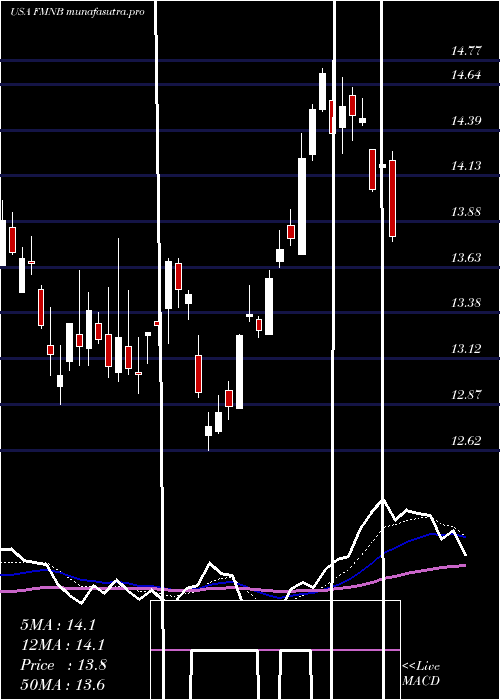The image size is (500, 700).
Task: Click the 5MA : 14.1 readout
Action: (x=58, y=625)
